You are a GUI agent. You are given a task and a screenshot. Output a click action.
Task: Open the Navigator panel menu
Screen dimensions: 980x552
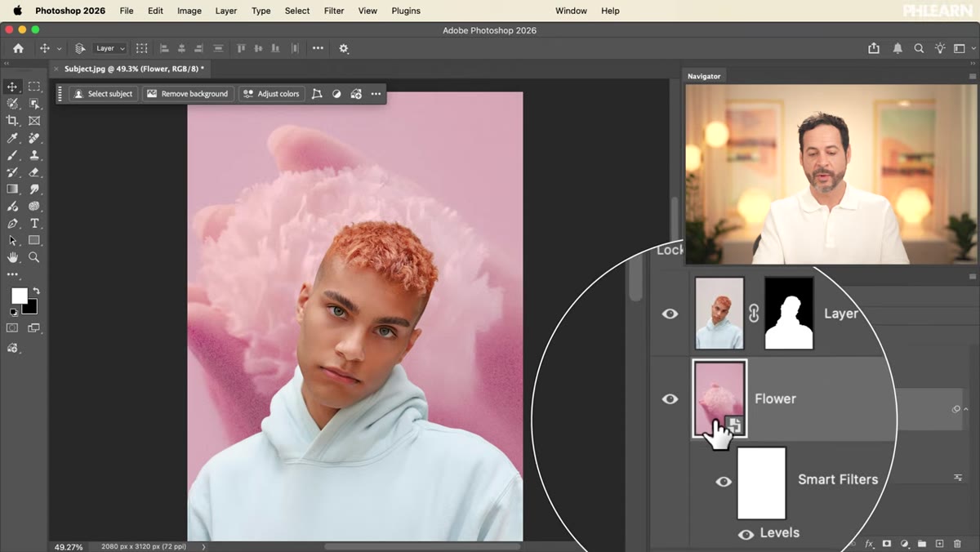(972, 76)
